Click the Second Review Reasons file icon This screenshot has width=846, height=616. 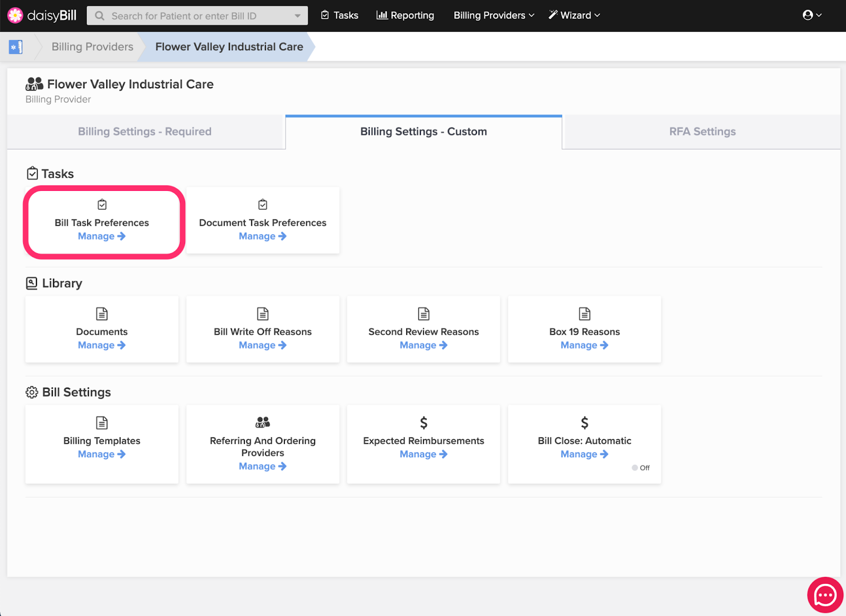[424, 314]
